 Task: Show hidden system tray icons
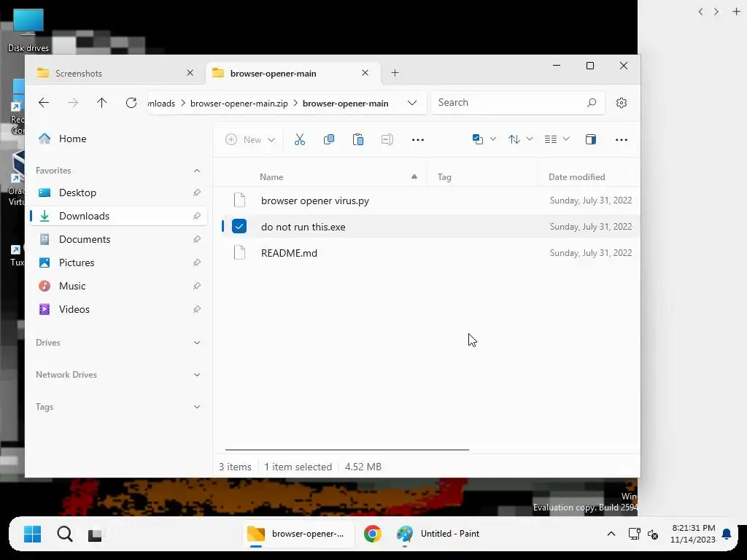611,534
